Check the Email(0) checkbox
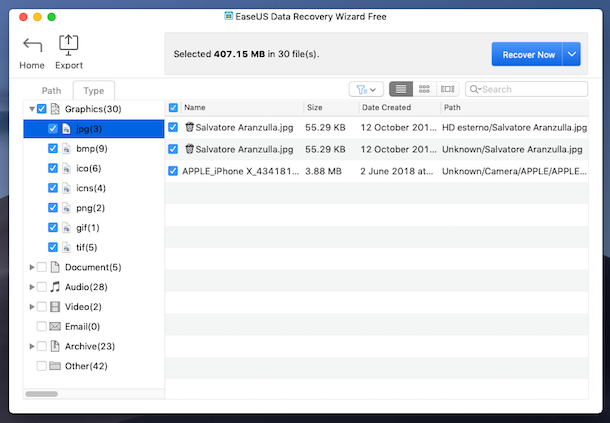This screenshot has width=610, height=423. [x=42, y=326]
